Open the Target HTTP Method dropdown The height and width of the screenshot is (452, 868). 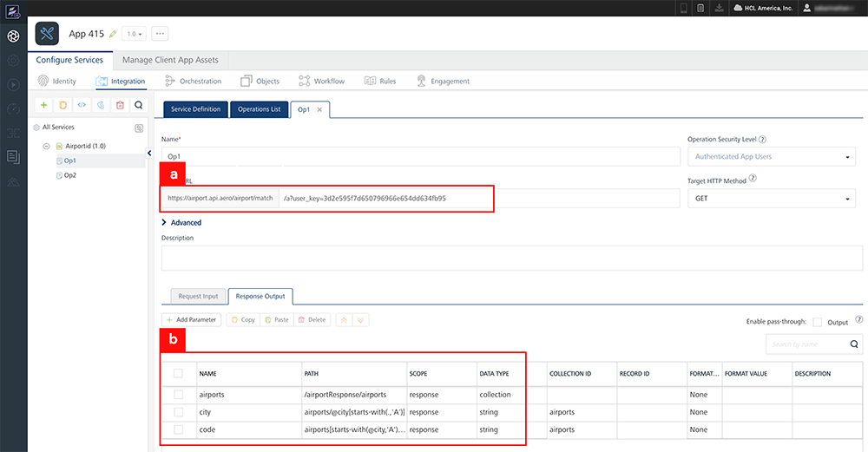coord(771,199)
